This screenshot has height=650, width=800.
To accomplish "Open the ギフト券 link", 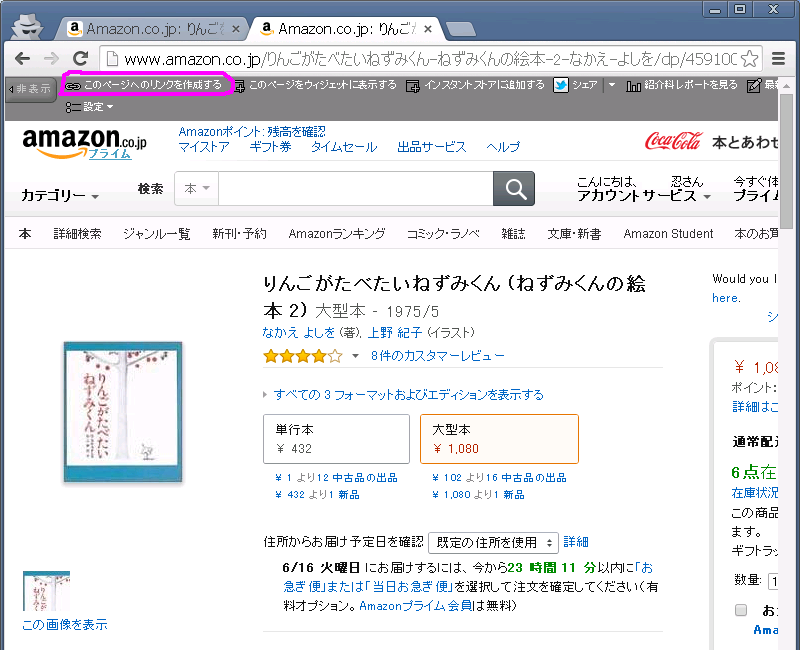I will pyautogui.click(x=270, y=147).
